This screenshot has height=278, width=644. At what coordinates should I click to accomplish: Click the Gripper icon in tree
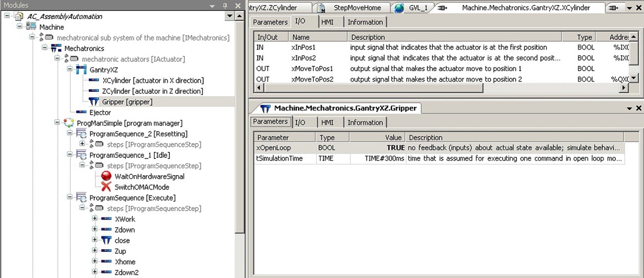click(x=94, y=102)
